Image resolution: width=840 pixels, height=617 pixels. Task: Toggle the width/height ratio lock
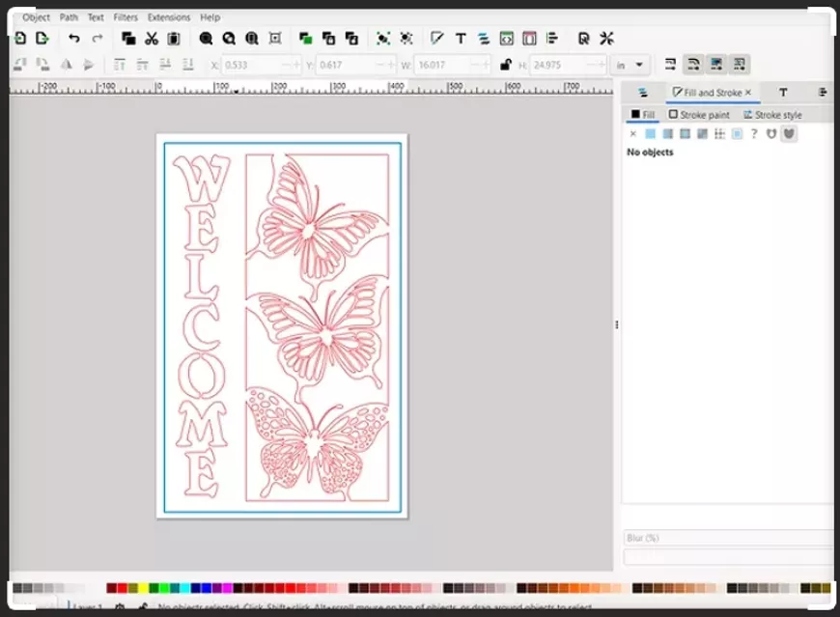[505, 65]
